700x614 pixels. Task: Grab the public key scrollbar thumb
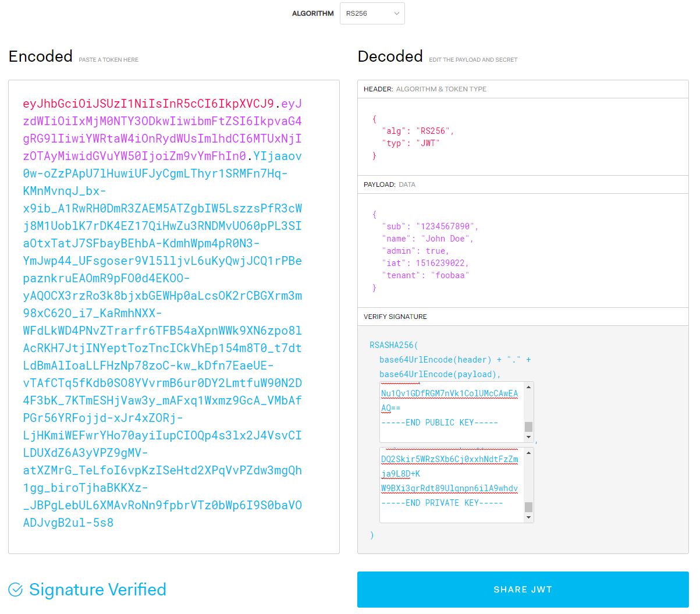click(528, 427)
